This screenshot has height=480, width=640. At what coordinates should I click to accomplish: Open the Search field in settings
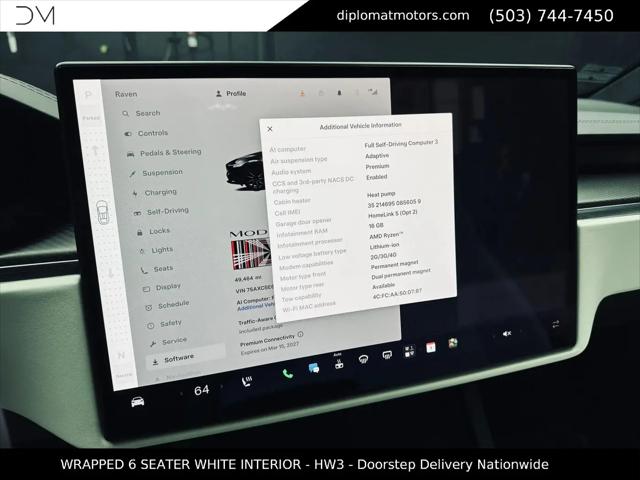click(141, 113)
